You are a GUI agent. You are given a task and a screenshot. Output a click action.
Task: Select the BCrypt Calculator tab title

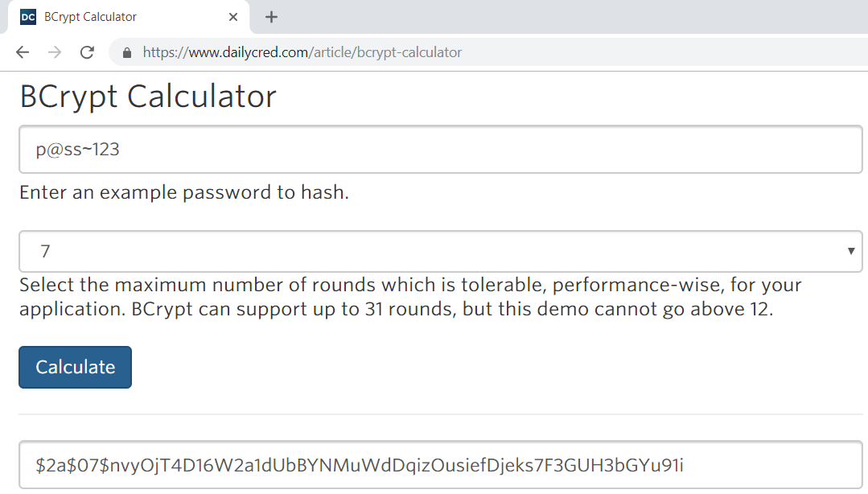(91, 17)
